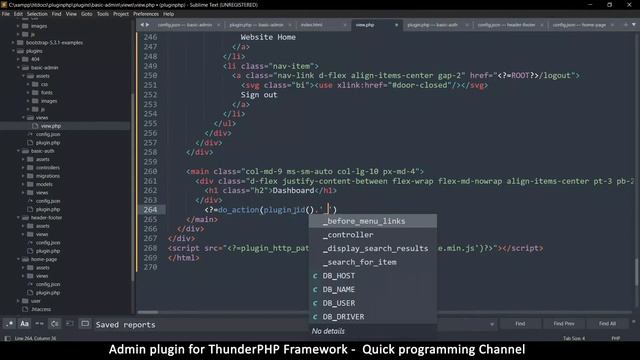Expand the models folder

point(23,184)
